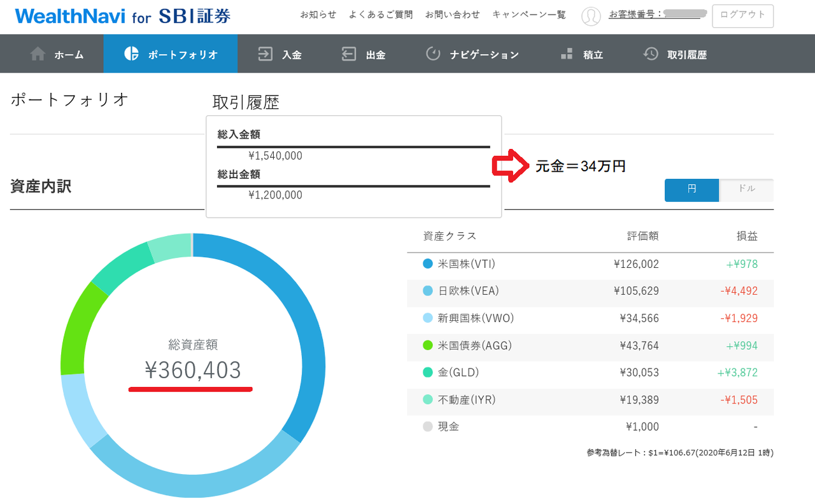The width and height of the screenshot is (815, 504).
Task: Open the キャンペーン一覧 link
Action: 529,15
